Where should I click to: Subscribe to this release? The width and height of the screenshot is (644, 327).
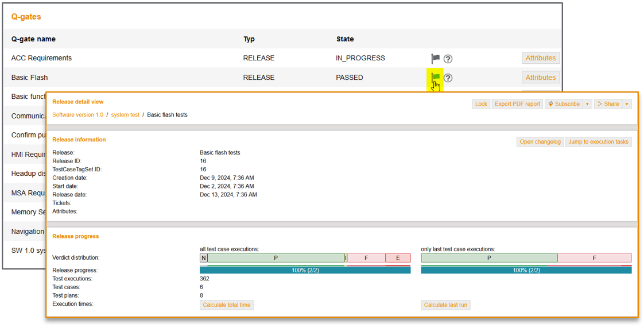click(563, 104)
